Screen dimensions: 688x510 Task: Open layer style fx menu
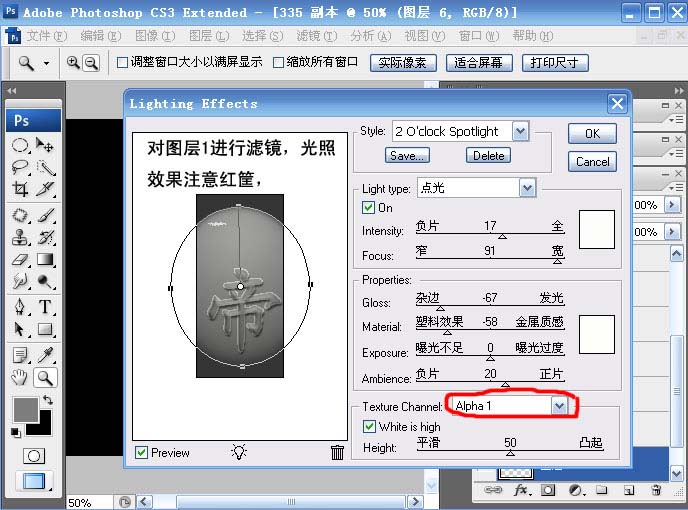pos(521,489)
